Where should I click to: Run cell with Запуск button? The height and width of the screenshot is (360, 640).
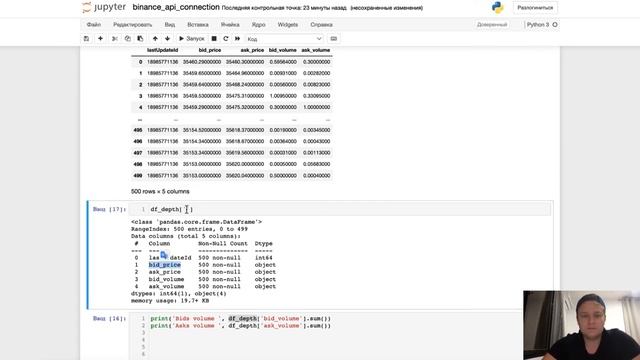click(191, 38)
